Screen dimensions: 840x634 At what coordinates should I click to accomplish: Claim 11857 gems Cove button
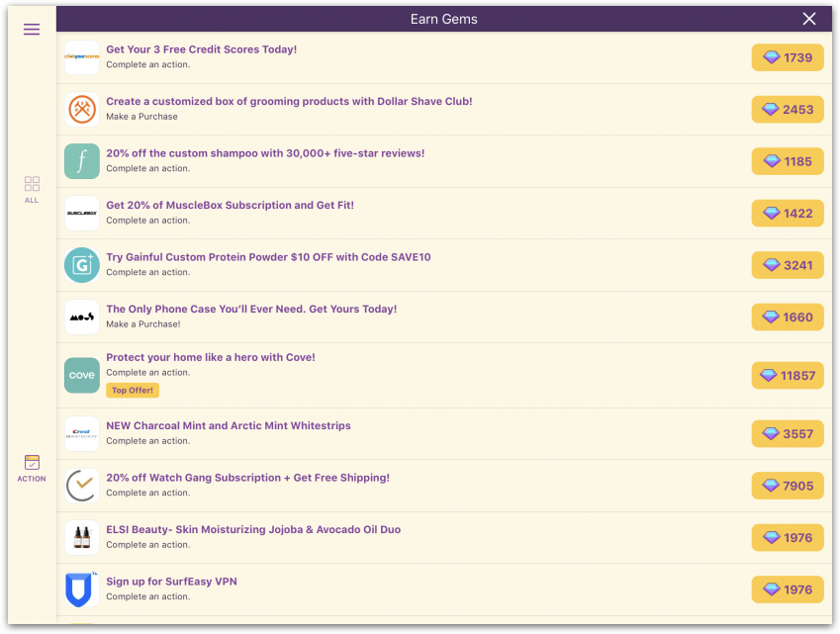(788, 376)
